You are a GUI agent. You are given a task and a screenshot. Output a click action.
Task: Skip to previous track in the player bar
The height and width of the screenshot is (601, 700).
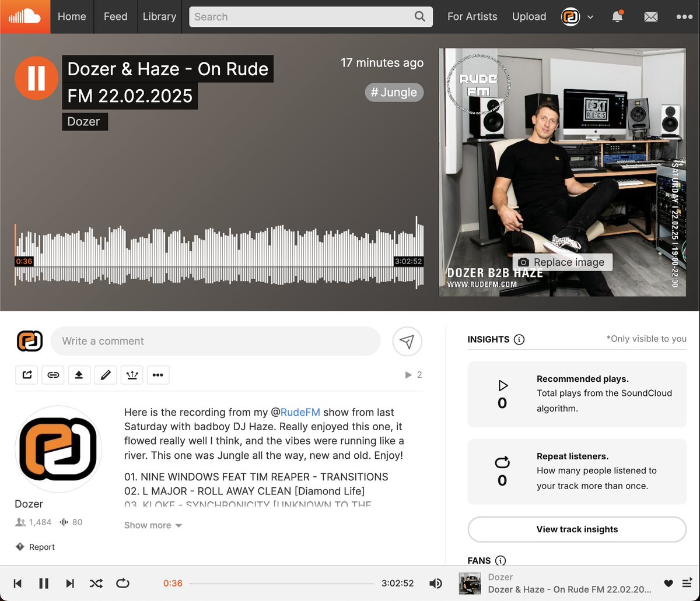(x=17, y=584)
